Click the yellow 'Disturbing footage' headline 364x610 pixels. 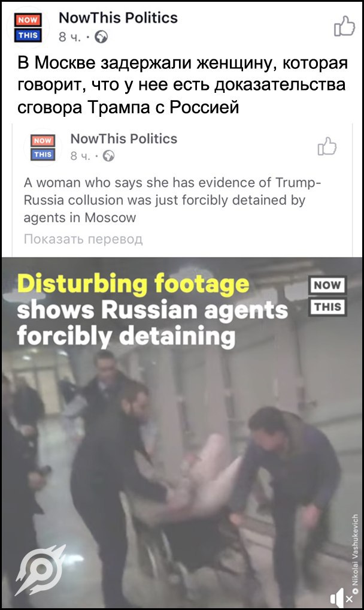[x=133, y=283]
